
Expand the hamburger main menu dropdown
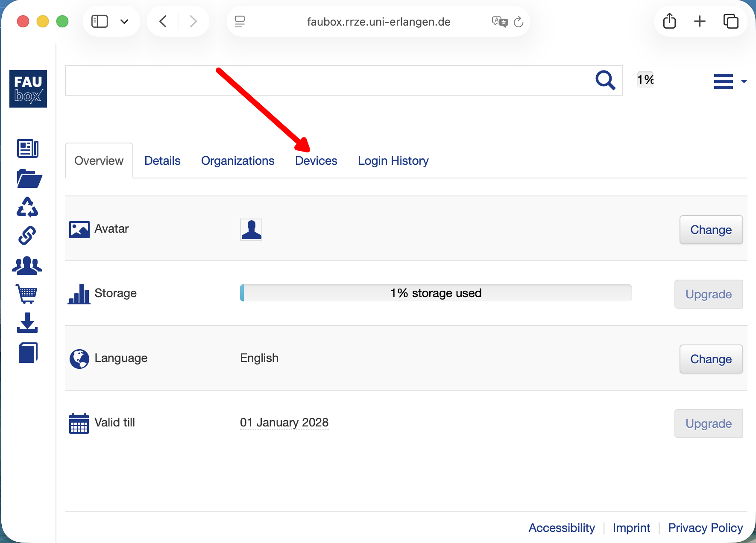[x=729, y=81]
